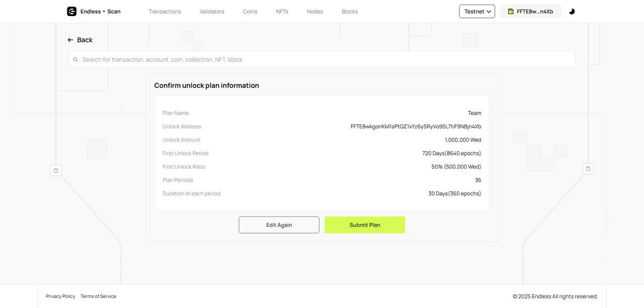Navigate to the Validators page

[x=212, y=12]
